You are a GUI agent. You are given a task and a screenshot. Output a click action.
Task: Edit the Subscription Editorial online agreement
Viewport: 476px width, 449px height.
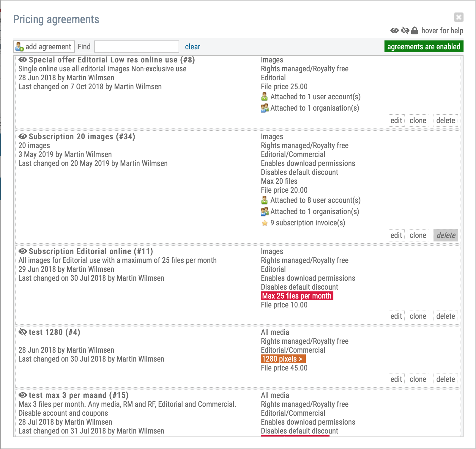(396, 316)
